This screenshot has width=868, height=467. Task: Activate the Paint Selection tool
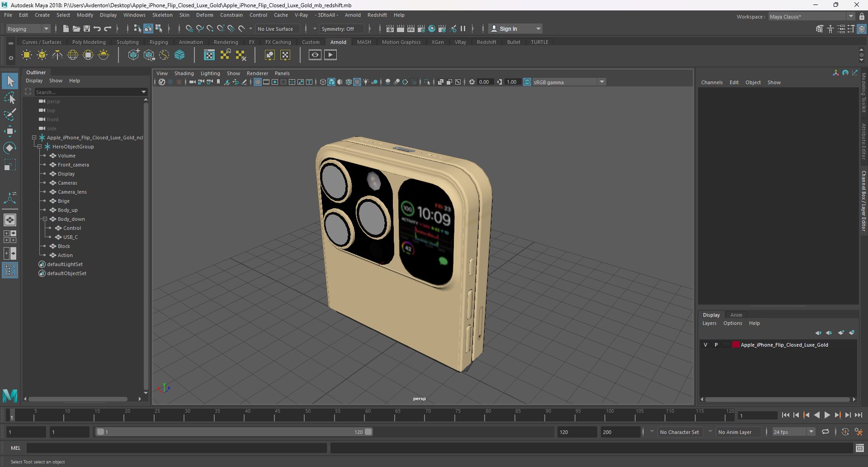coord(10,114)
